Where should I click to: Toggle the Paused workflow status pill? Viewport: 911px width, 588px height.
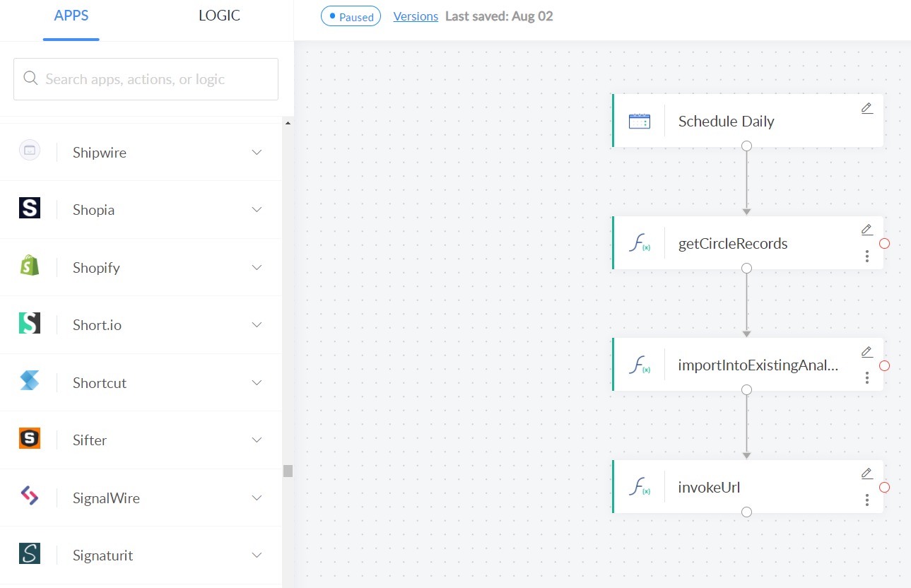pos(351,16)
